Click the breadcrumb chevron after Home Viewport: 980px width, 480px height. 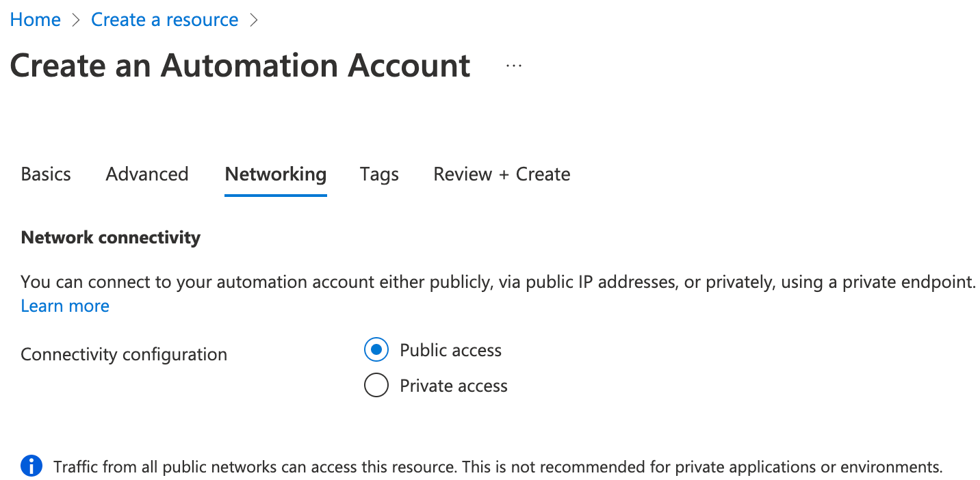(x=75, y=21)
